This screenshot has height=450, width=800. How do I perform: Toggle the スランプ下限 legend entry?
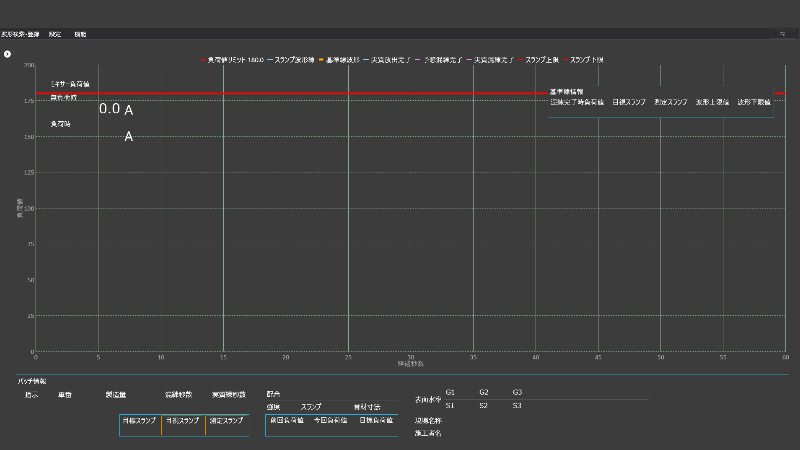click(x=587, y=60)
